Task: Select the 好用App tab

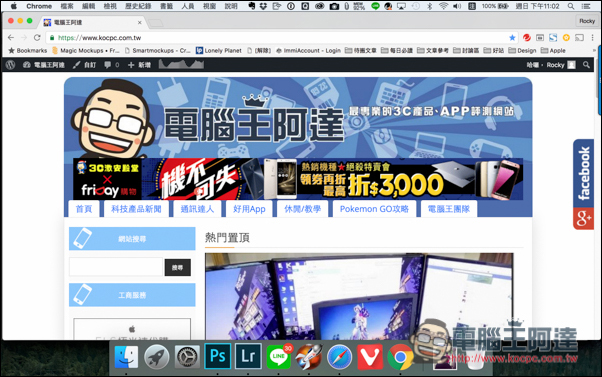Action: click(x=249, y=209)
